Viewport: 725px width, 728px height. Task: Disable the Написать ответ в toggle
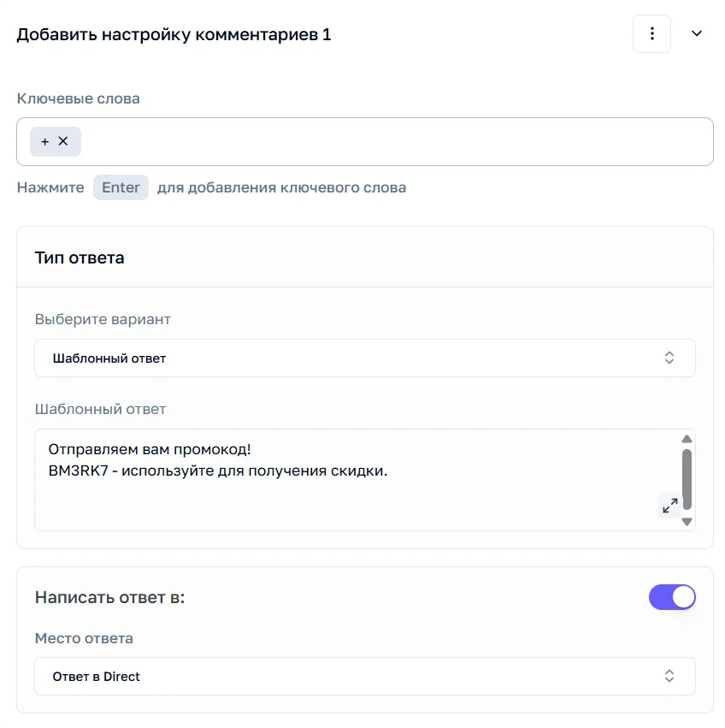coord(672,597)
